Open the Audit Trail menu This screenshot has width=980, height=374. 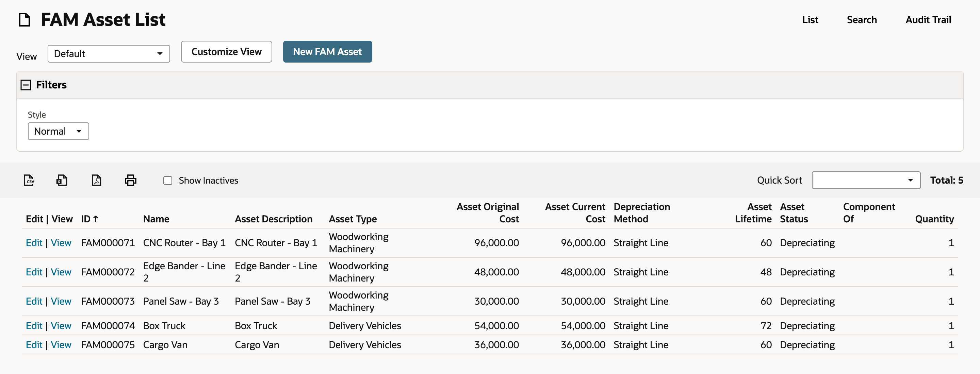coord(928,20)
